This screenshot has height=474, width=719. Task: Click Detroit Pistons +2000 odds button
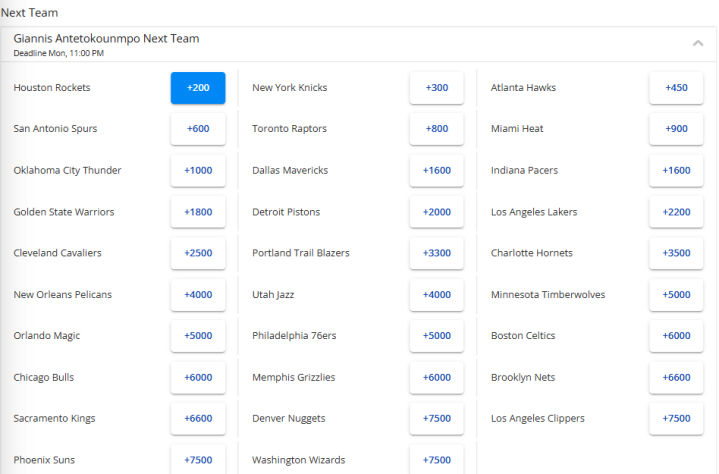pyautogui.click(x=436, y=212)
